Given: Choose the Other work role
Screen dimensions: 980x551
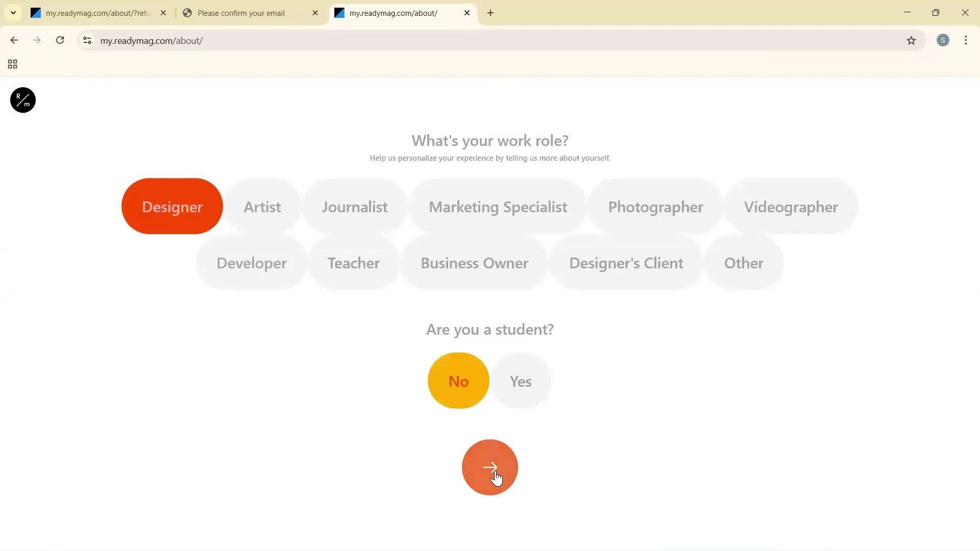Looking at the screenshot, I should pyautogui.click(x=744, y=263).
